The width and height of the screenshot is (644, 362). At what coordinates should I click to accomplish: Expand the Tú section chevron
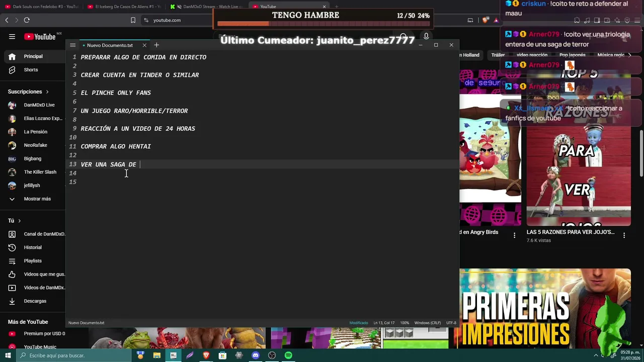coord(19,221)
